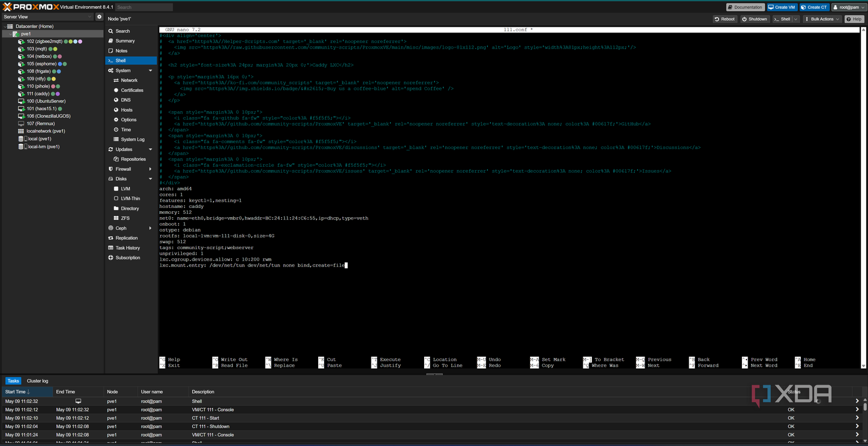Expand the Ceph section arrow

coord(151,228)
